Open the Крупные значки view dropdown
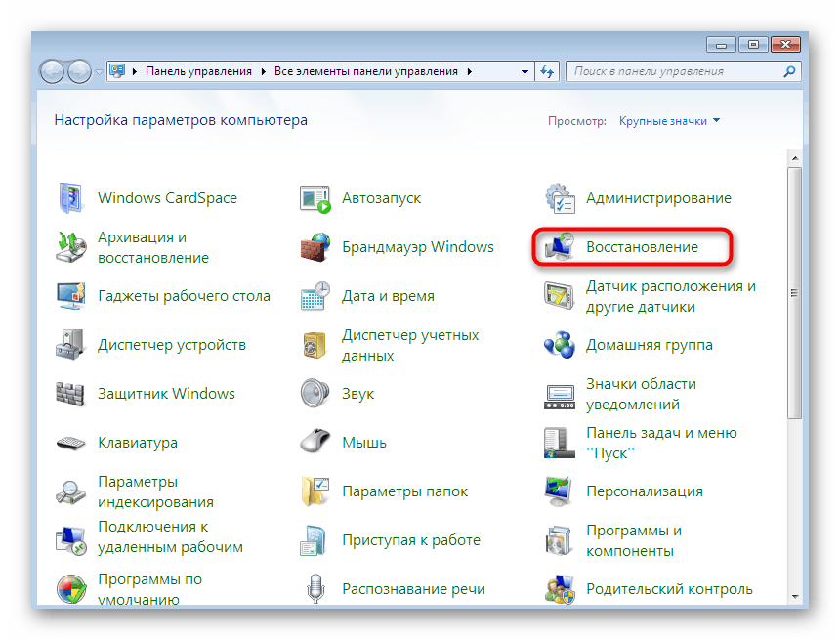840x640 pixels. click(x=669, y=121)
